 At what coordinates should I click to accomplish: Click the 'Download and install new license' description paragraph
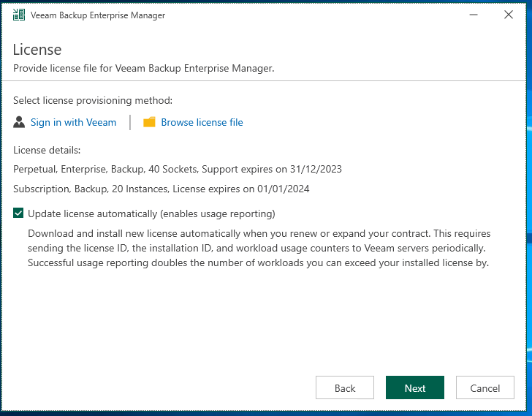point(259,248)
